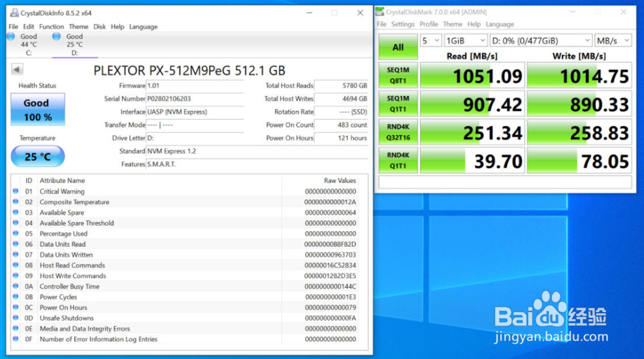Screen dimensions: 644x359
Task: Click the Data Units Read status dot
Action: (x=16, y=243)
